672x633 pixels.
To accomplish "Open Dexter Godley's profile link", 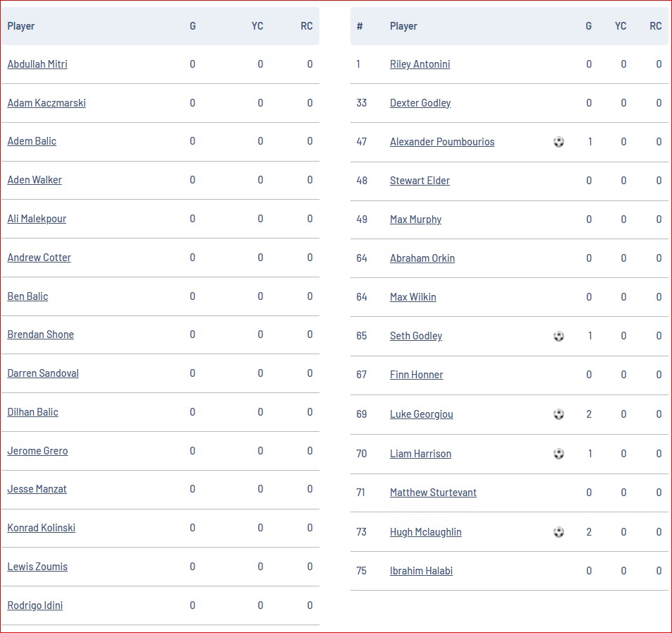I will (x=420, y=103).
